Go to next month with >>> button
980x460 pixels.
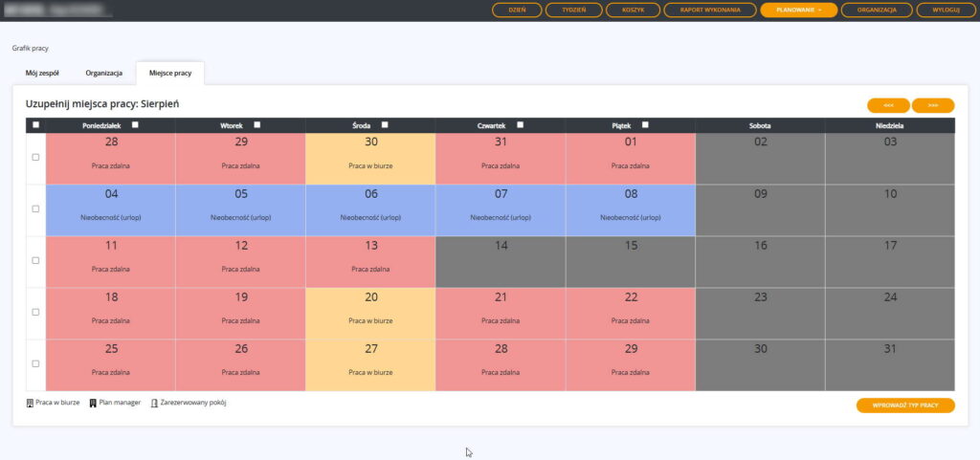[x=933, y=105]
